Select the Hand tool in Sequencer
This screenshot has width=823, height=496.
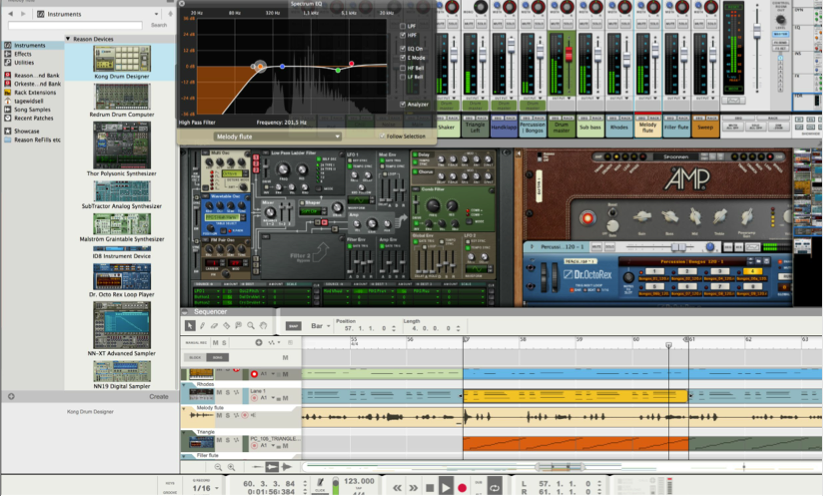point(263,326)
